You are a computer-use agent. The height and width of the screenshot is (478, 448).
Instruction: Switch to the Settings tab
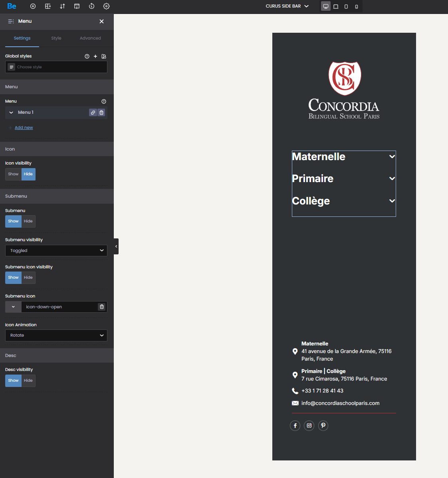coord(22,38)
